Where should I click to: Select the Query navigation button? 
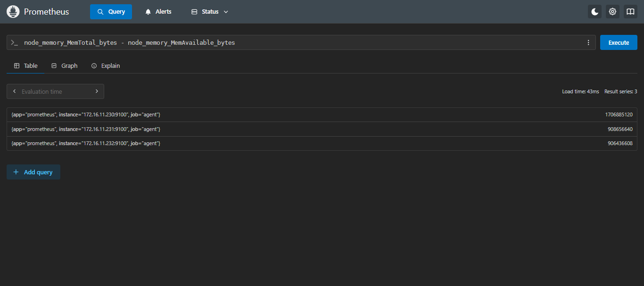tap(111, 12)
